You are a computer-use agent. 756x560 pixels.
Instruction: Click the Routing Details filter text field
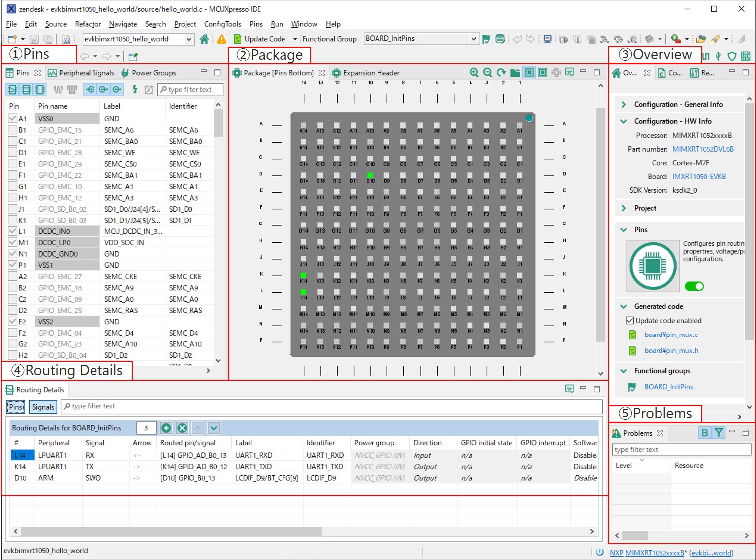coord(332,406)
